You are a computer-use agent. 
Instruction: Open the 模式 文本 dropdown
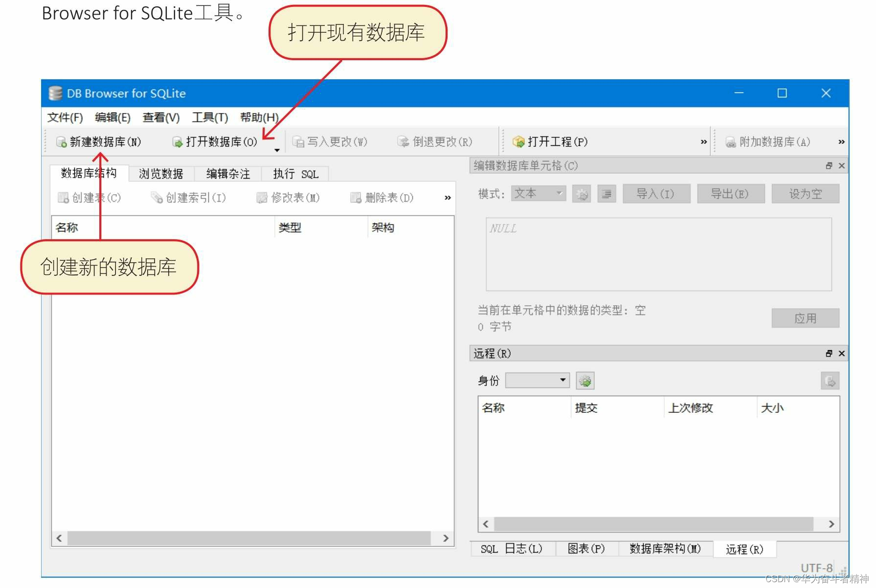coord(539,194)
